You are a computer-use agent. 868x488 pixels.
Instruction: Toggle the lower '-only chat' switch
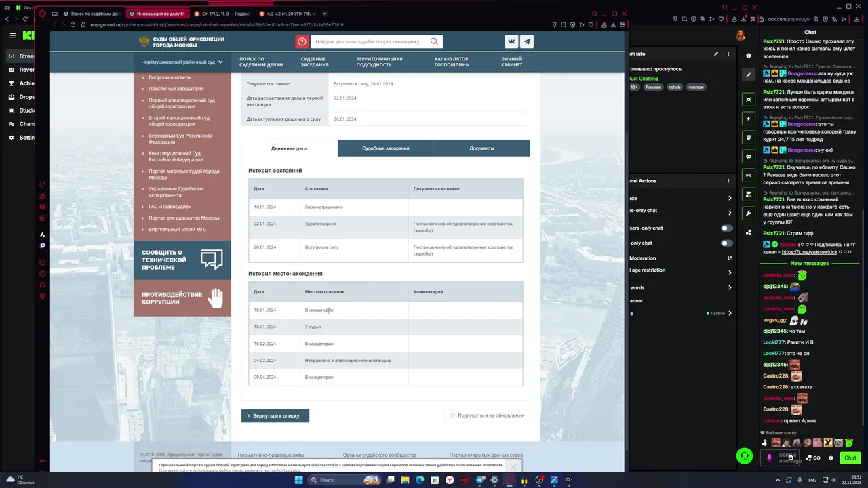tap(727, 243)
